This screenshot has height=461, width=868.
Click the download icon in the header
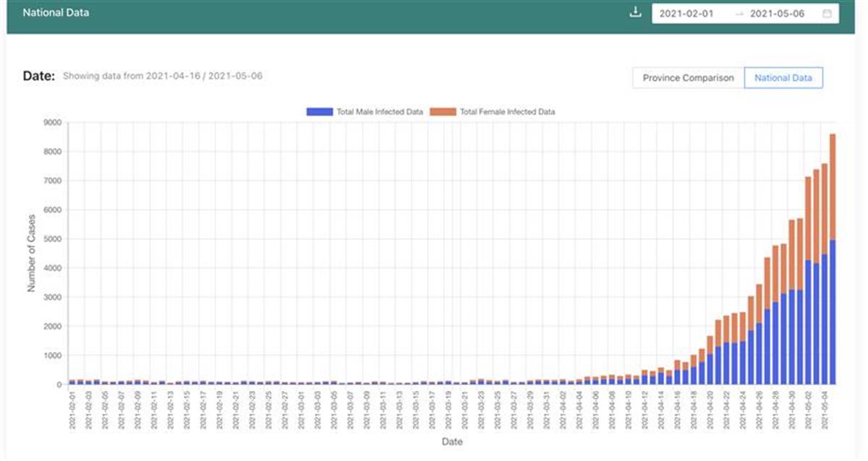(x=636, y=13)
